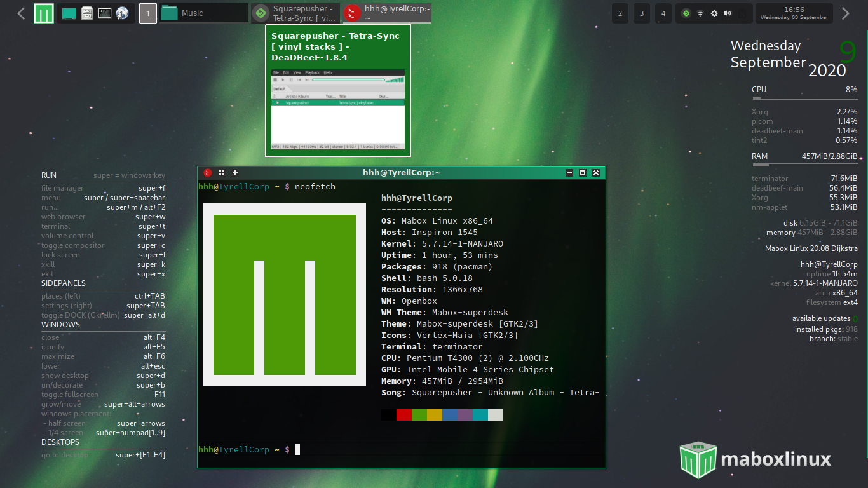Viewport: 868px width, 488px height.
Task: Click the 'OS: Mabox Linux x86_64' line
Action: (437, 220)
